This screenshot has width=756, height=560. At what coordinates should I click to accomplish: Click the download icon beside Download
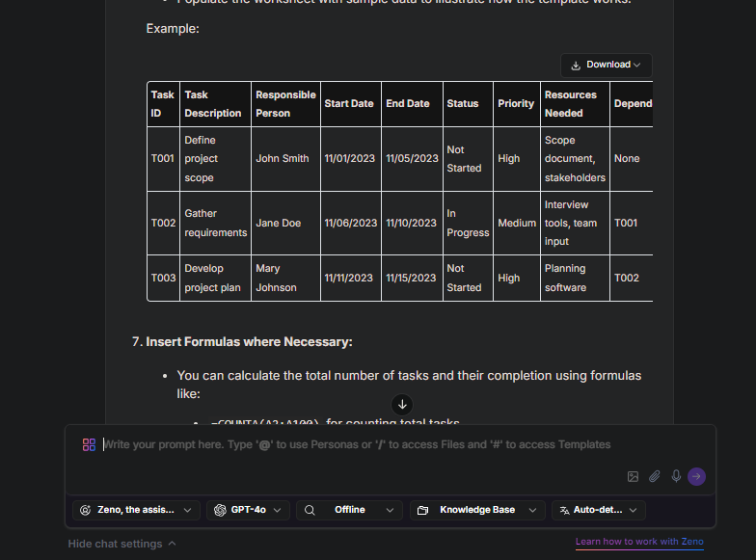576,66
